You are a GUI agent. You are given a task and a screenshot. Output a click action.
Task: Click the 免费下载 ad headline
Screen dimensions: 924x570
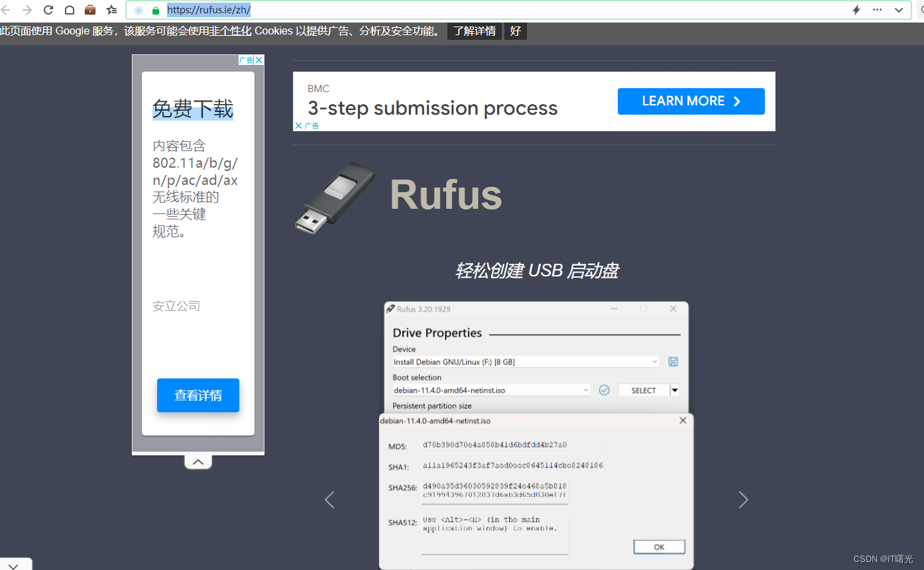click(193, 109)
